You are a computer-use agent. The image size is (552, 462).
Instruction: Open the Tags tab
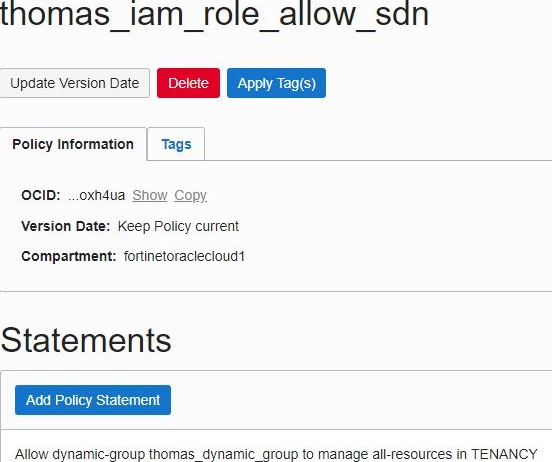(x=176, y=144)
